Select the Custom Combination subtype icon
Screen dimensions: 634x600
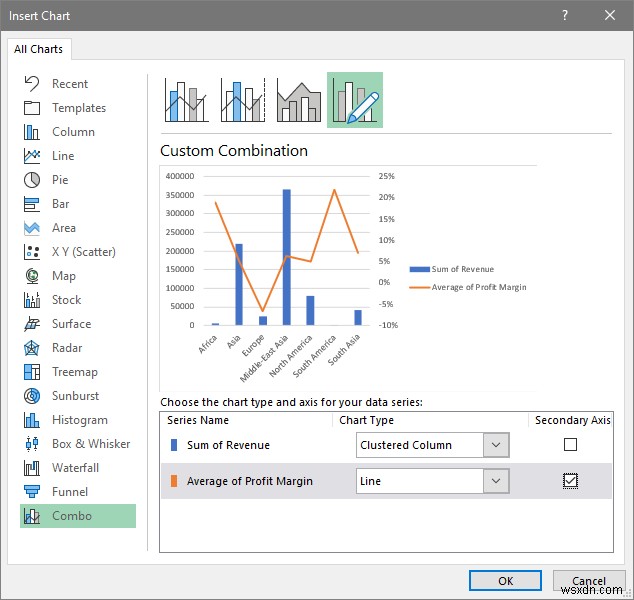click(x=355, y=100)
